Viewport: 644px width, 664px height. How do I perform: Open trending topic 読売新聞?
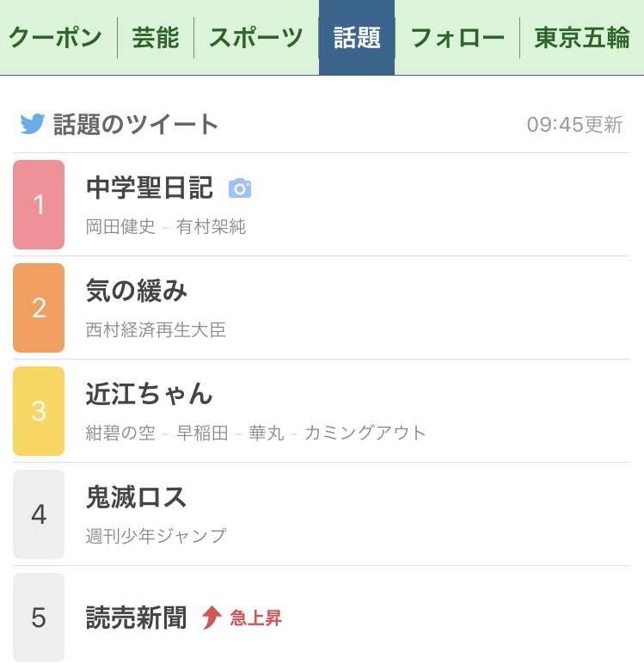click(x=137, y=618)
